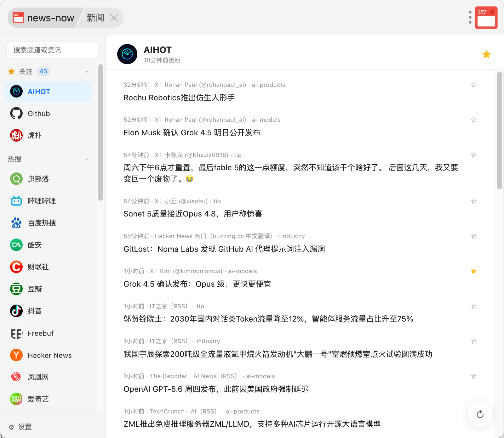Click the 55分钟前 Hacker News 热门 industry meta line

click(214, 236)
